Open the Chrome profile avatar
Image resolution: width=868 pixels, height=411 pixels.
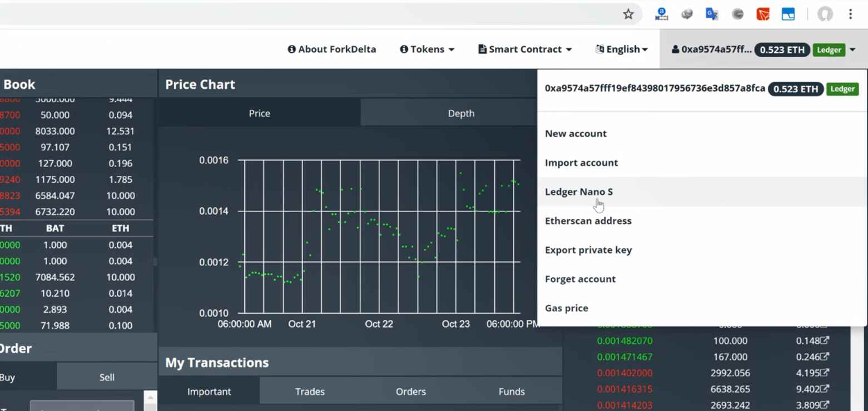coord(825,14)
